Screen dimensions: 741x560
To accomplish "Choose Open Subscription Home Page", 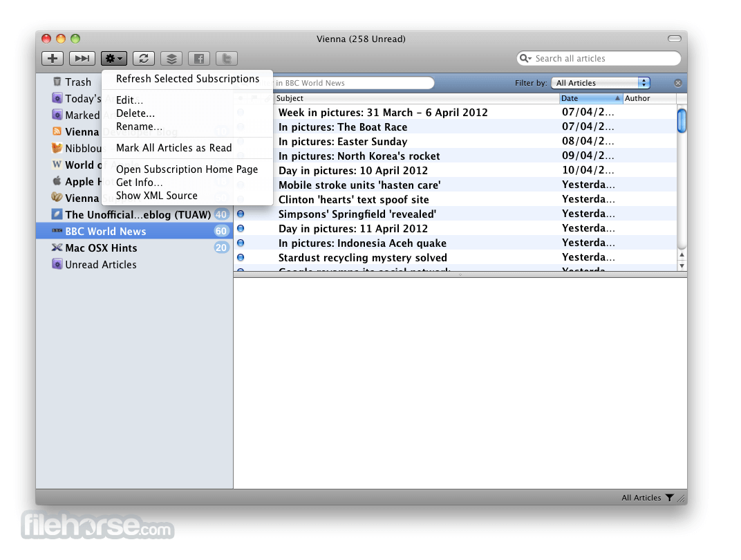I will click(x=187, y=169).
